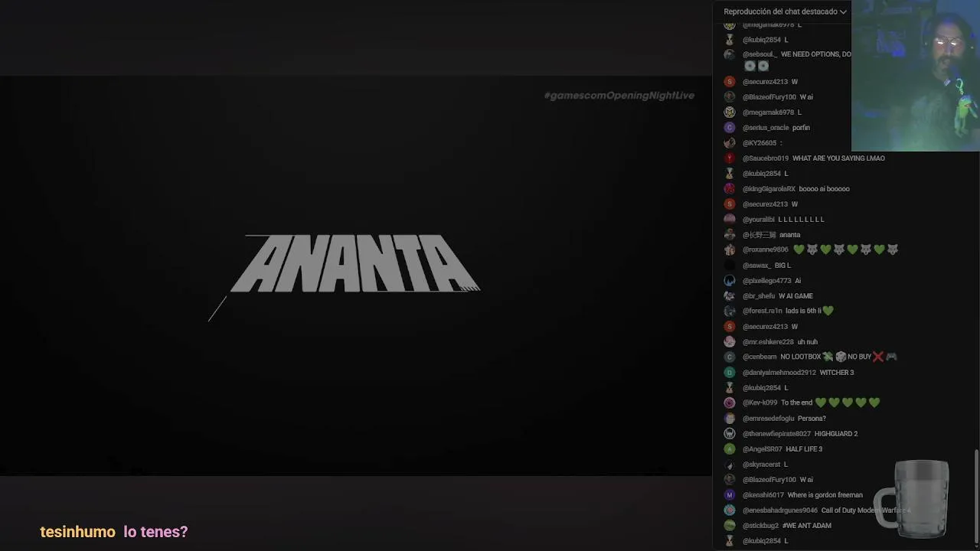Click the avatar of @thenewfiepirate8027
The width and height of the screenshot is (980, 551).
point(730,434)
